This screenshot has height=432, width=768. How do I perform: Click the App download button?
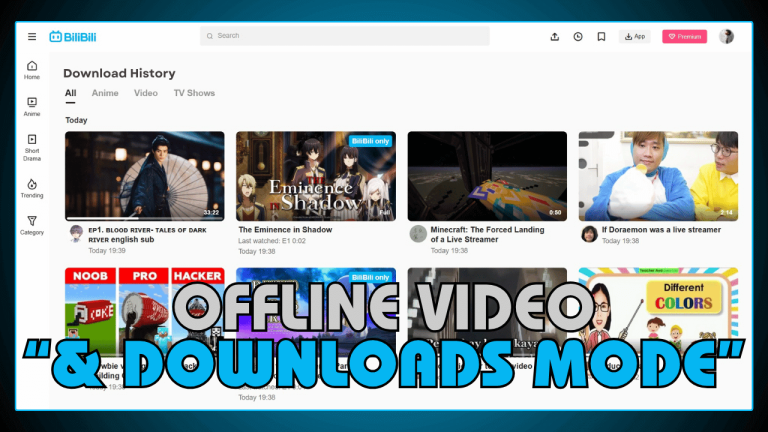(x=634, y=37)
